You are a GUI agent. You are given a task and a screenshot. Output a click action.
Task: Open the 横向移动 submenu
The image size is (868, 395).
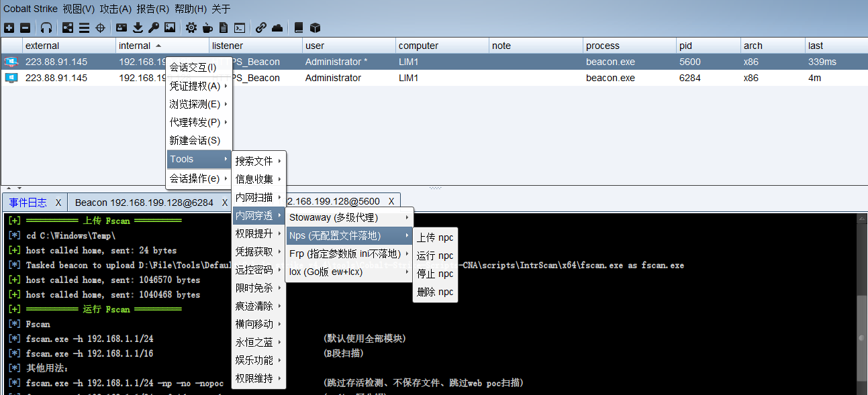pyautogui.click(x=259, y=324)
